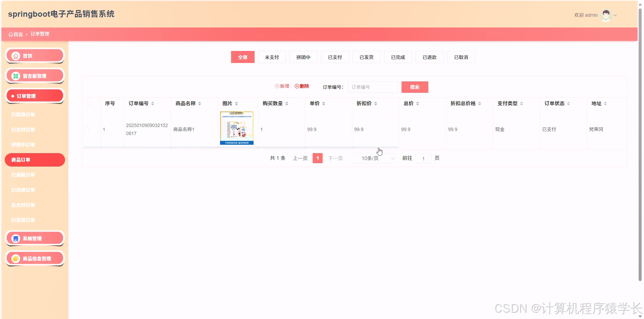Click the 新增 plus icon to add order
This screenshot has width=644, height=319.
(x=276, y=86)
